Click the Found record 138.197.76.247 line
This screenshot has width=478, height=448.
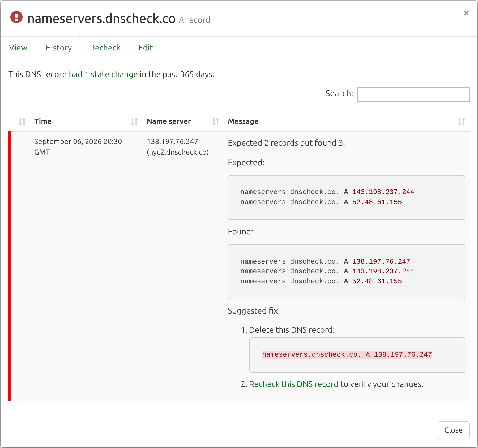pyautogui.click(x=325, y=261)
